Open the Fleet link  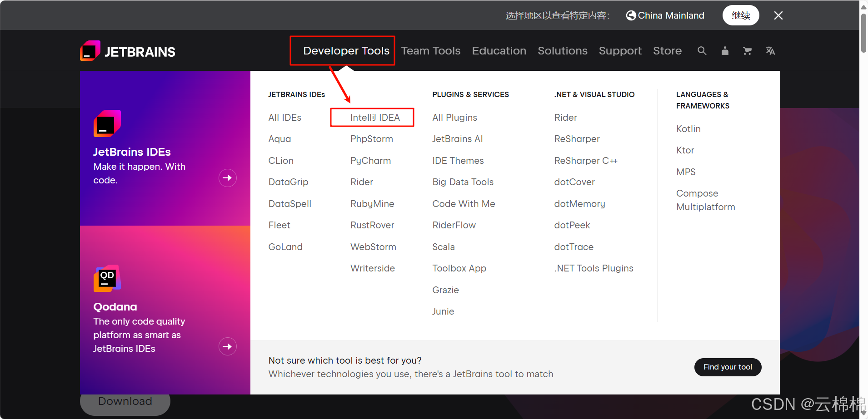pos(279,225)
